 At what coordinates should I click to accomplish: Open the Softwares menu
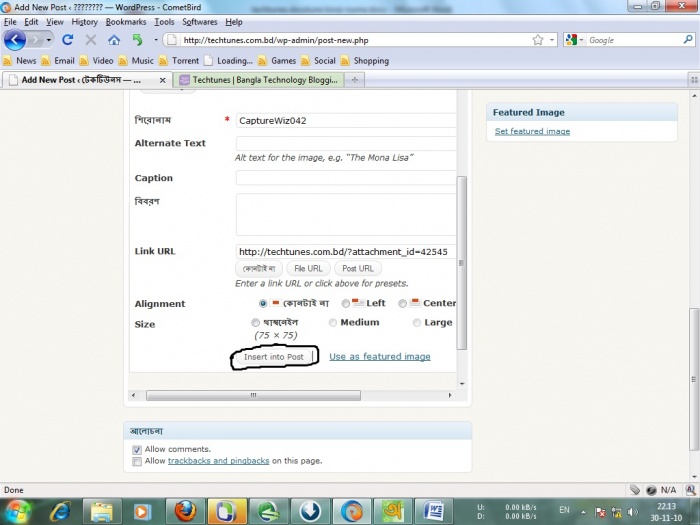(200, 22)
